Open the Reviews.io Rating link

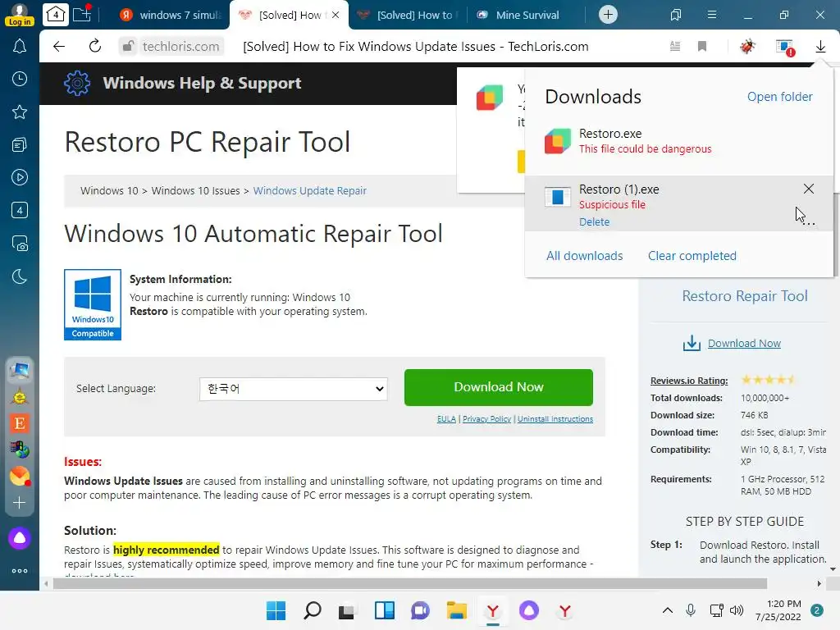point(689,381)
